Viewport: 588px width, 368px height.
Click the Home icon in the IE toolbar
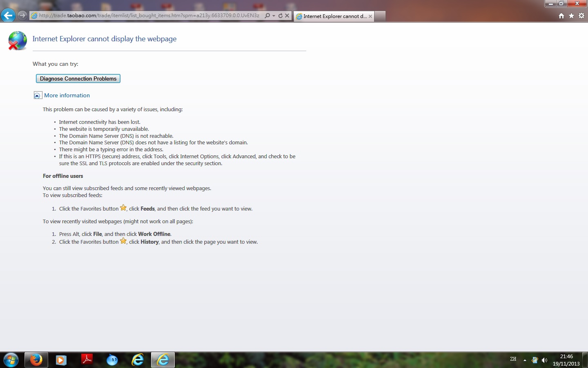(561, 16)
